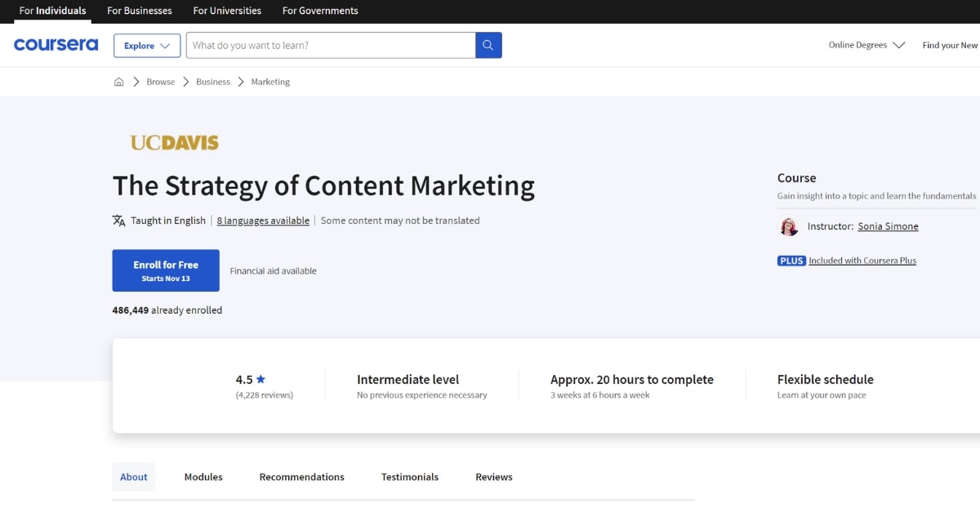Click the 4.5 rating value

pos(244,380)
